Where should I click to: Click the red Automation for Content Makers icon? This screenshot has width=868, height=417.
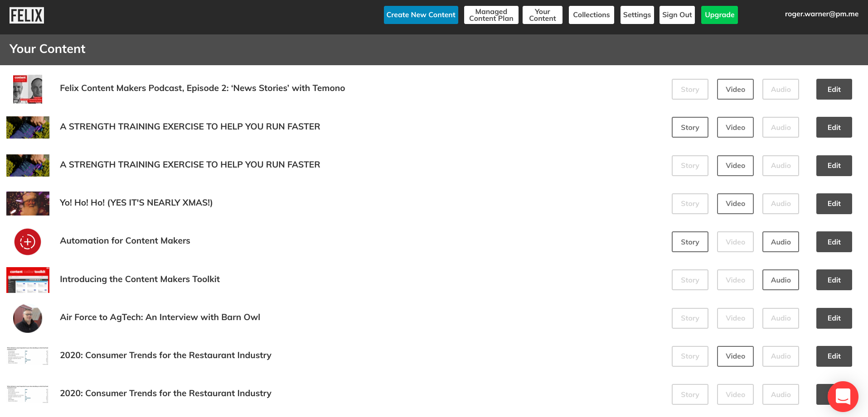(x=28, y=242)
